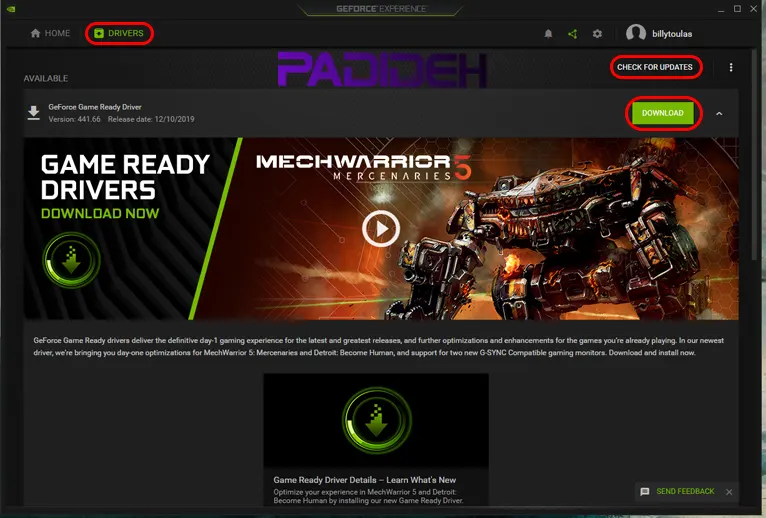Click the user avatar icon
766x518 pixels.
pyautogui.click(x=636, y=33)
